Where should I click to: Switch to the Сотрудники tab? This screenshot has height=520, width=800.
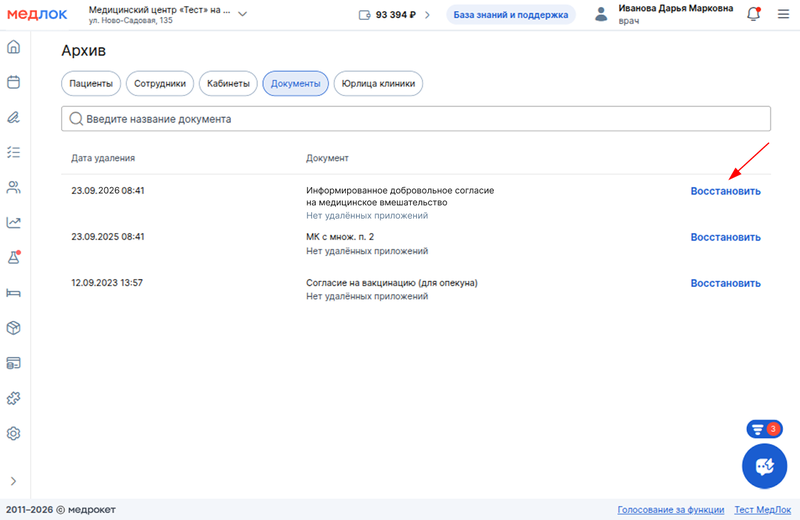pos(160,84)
